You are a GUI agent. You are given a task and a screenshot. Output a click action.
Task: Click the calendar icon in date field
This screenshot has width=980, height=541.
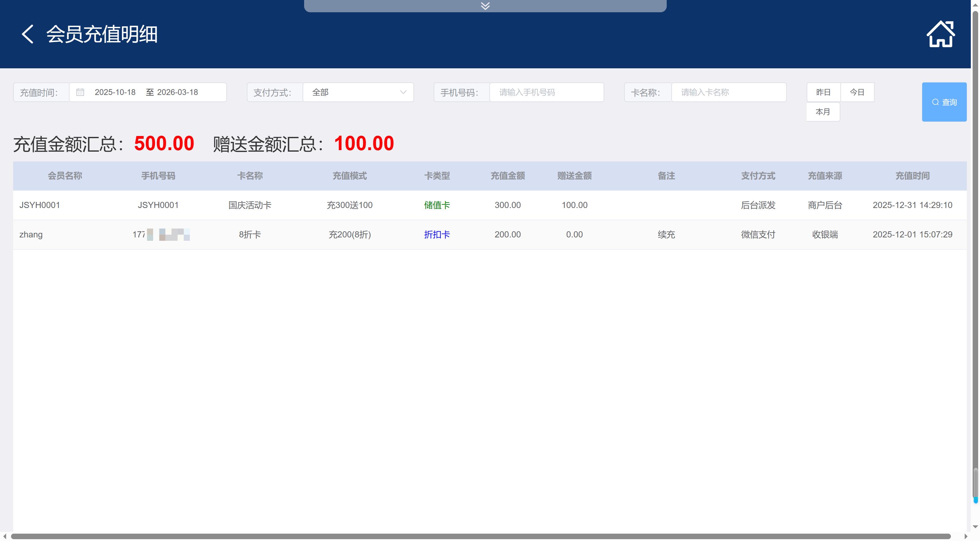pos(80,92)
